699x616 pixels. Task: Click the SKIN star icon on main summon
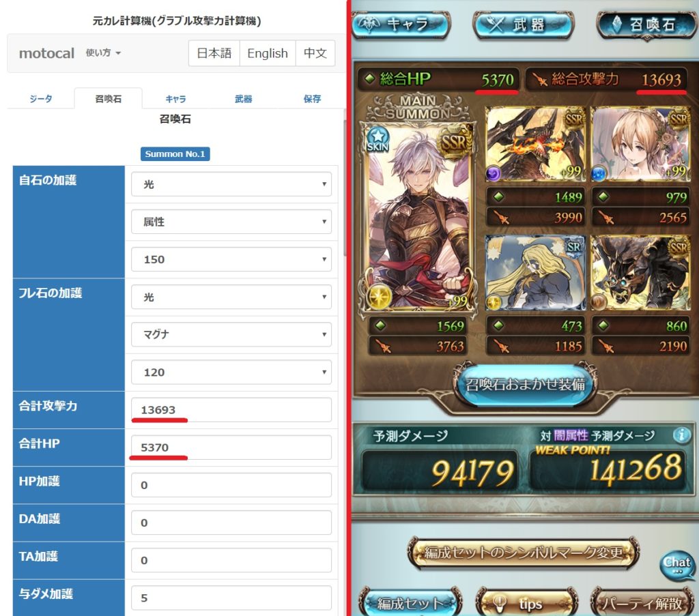click(377, 139)
